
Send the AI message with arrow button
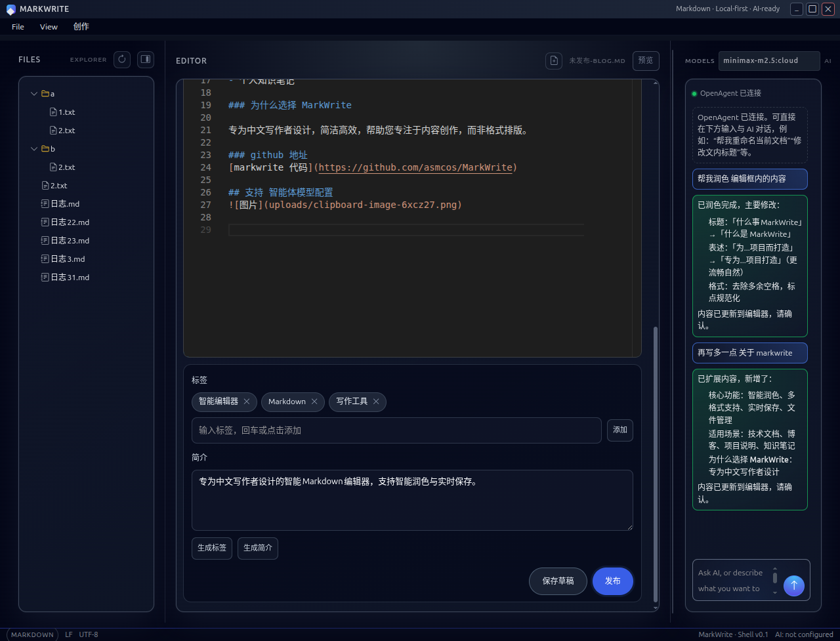(x=793, y=585)
